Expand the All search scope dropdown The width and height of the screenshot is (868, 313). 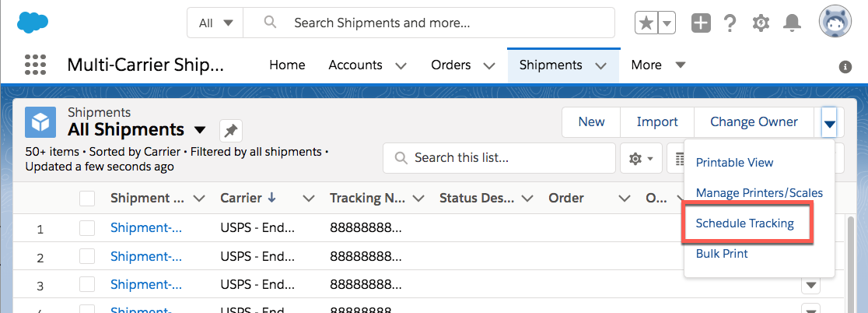pyautogui.click(x=215, y=23)
